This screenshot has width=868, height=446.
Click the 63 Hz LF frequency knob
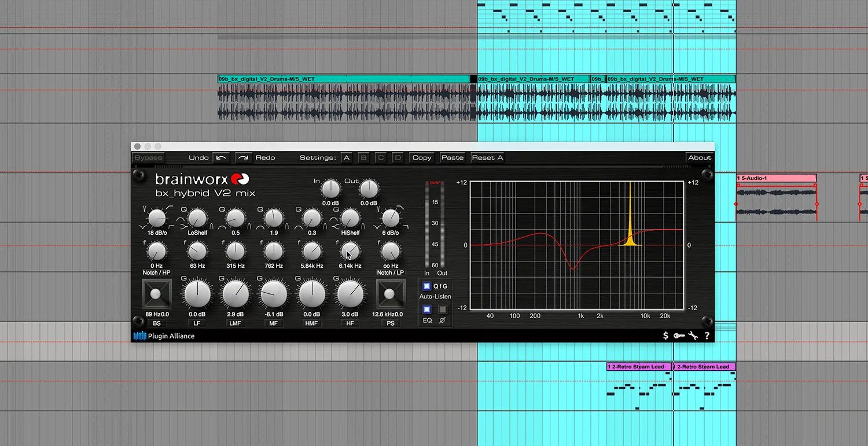(197, 251)
